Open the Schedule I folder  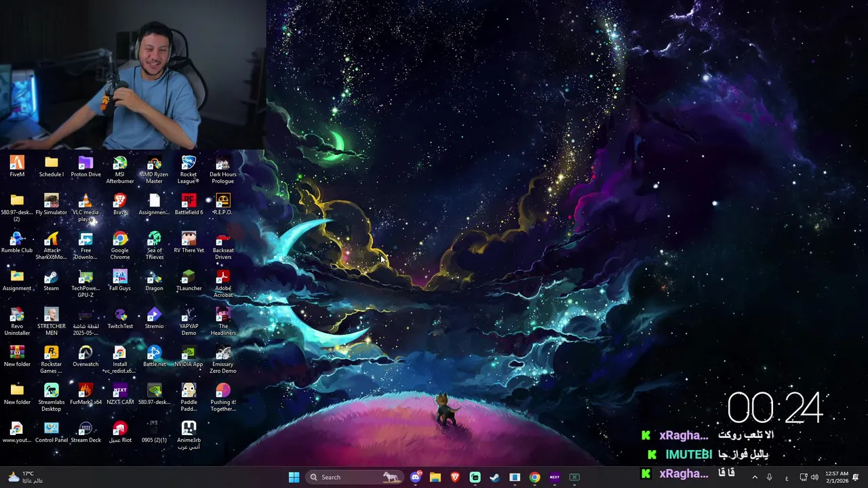(52, 167)
